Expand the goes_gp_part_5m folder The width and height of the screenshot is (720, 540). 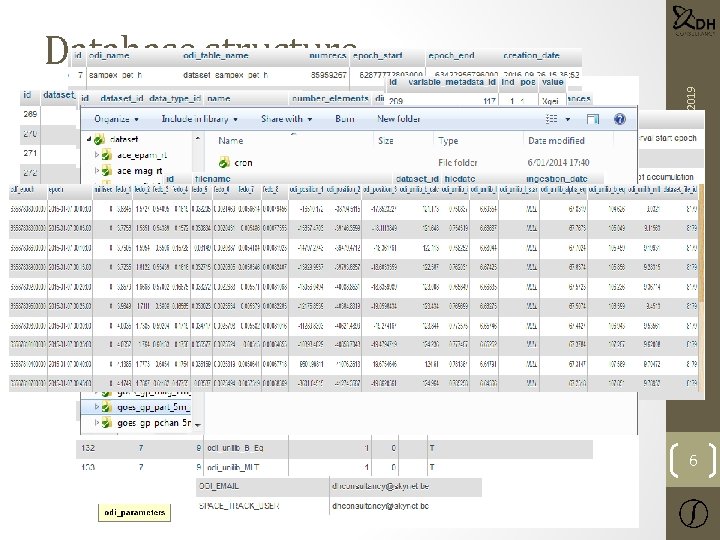coord(96,406)
